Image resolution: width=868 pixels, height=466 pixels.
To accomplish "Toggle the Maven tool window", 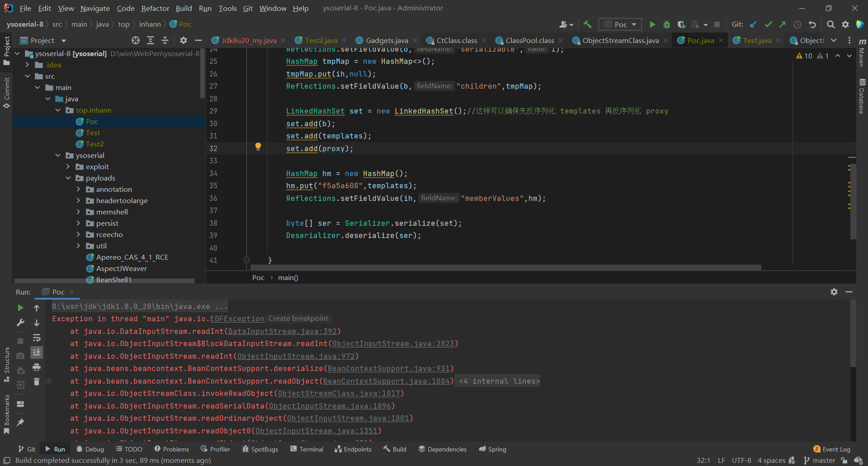I will point(862,53).
